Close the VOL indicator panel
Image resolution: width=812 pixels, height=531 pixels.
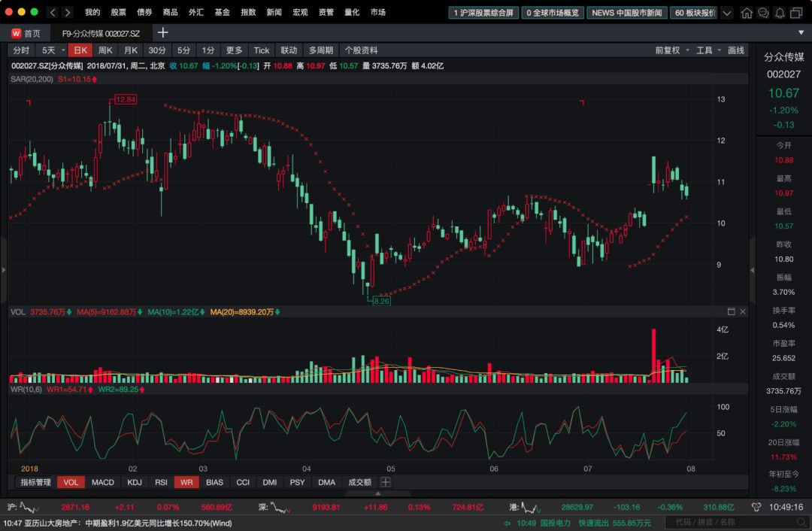tap(743, 311)
